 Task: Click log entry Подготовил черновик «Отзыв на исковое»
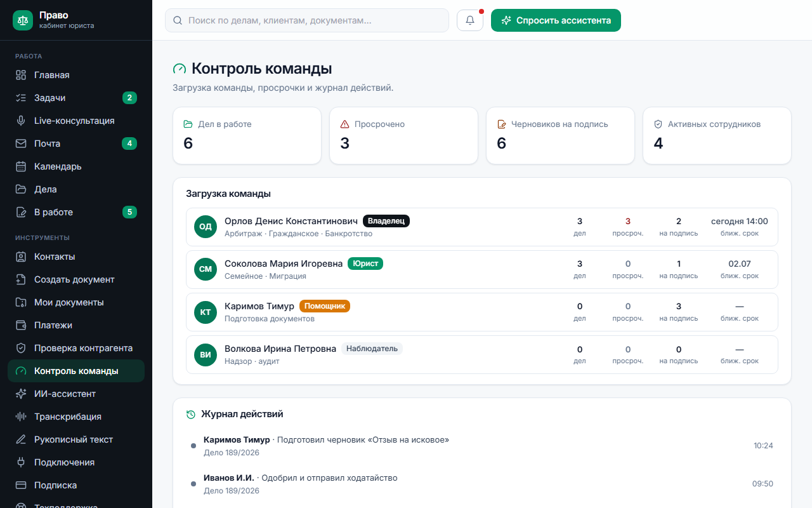(x=363, y=440)
